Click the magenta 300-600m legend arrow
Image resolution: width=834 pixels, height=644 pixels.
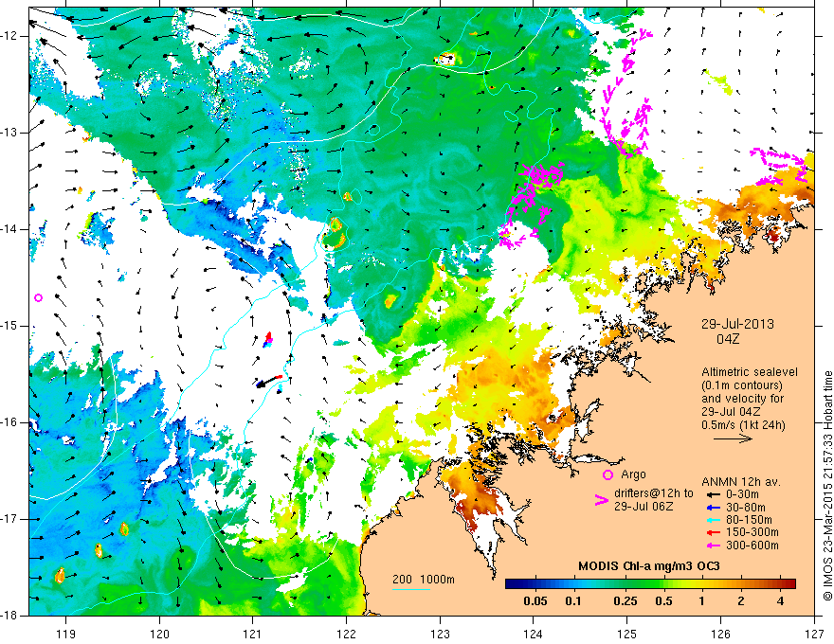point(714,546)
